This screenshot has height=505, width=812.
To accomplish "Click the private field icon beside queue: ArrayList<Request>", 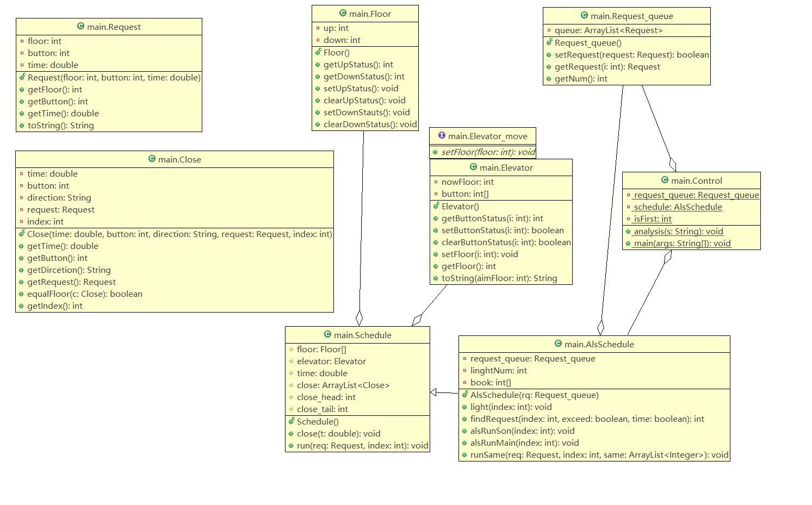I will [549, 30].
